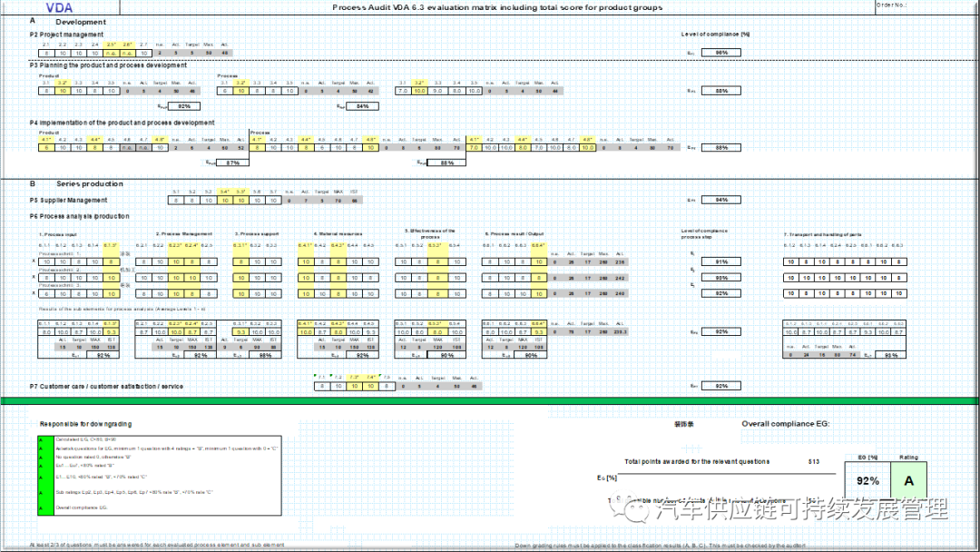Click the 96% P2 compliance box
This screenshot has height=552, width=980.
click(721, 53)
